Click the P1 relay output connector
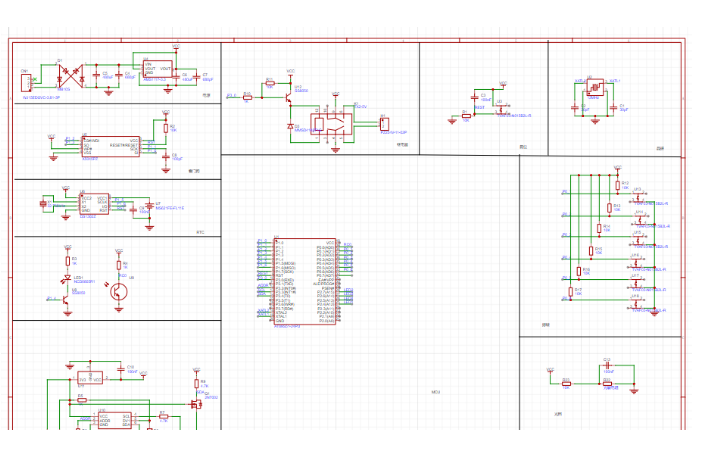 (384, 124)
